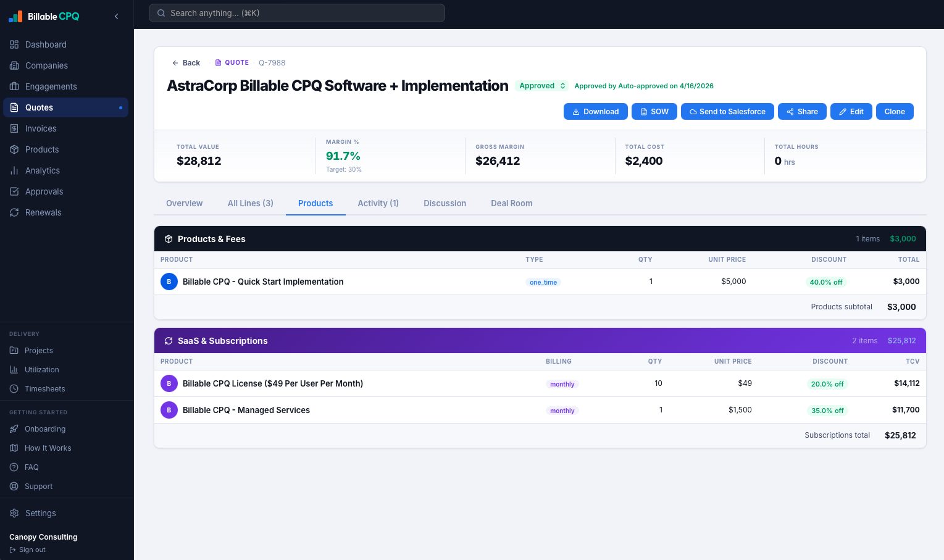Download the quote
The height and width of the screenshot is (560, 944).
pyautogui.click(x=596, y=112)
